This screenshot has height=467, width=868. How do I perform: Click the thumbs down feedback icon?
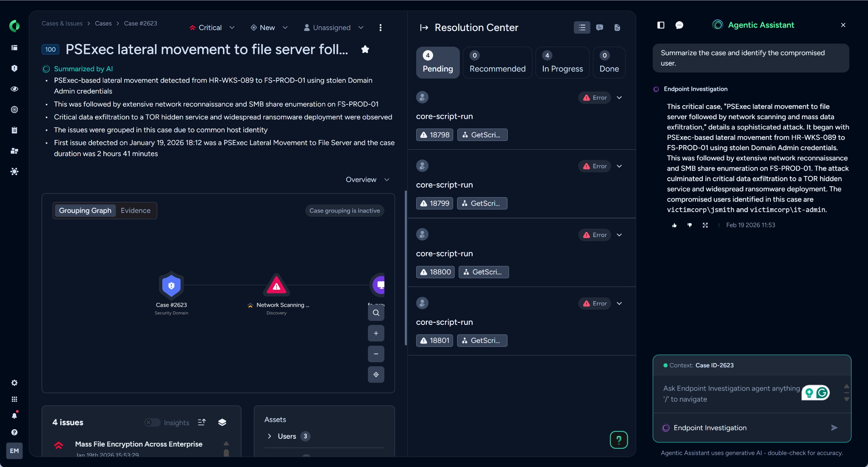pyautogui.click(x=690, y=225)
